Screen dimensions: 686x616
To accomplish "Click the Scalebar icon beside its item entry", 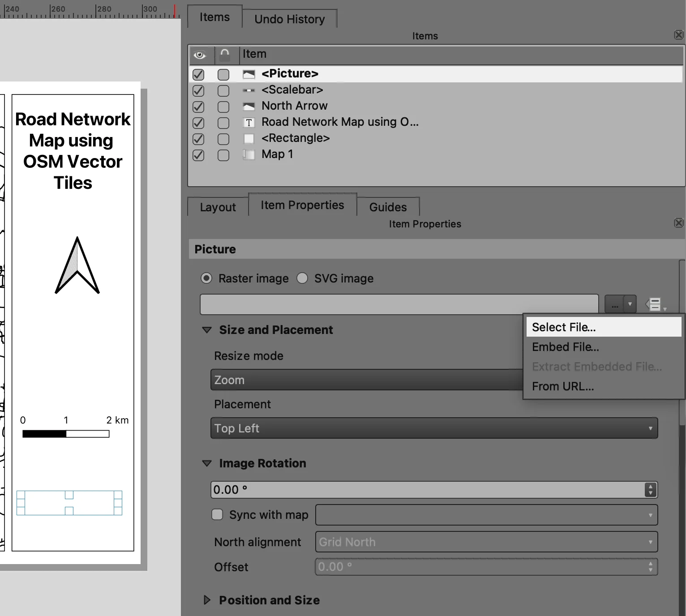I will pos(249,90).
